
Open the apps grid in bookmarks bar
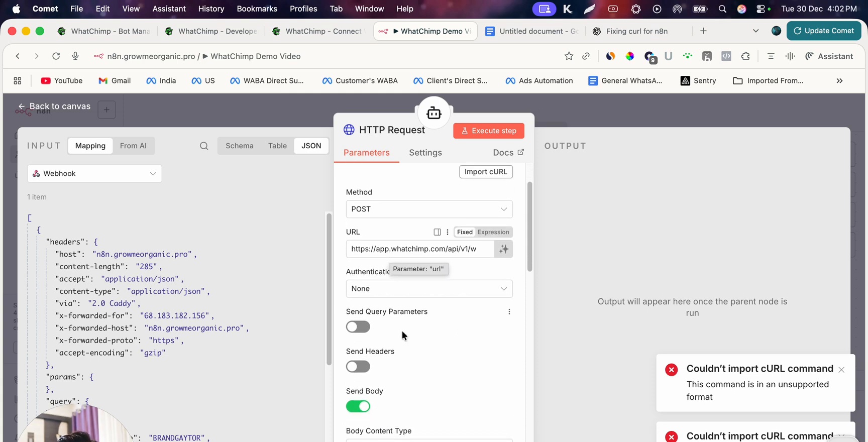(x=18, y=81)
